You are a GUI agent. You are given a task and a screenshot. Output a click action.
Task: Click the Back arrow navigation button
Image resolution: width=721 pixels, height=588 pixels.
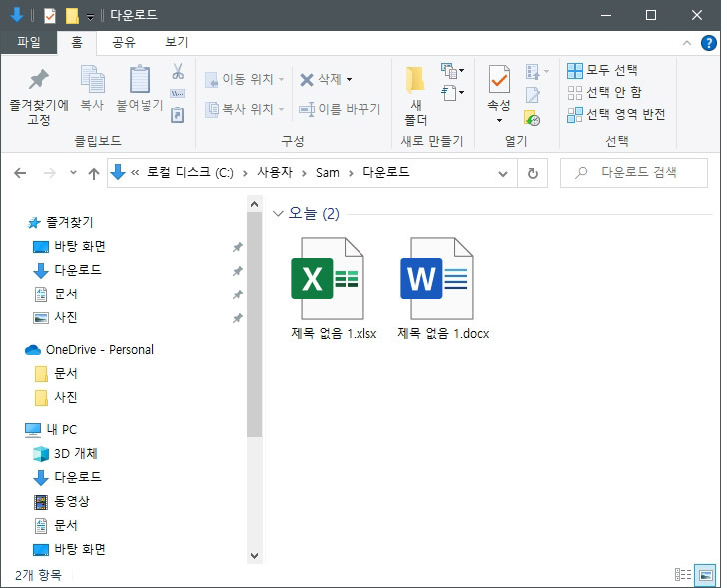tap(20, 173)
